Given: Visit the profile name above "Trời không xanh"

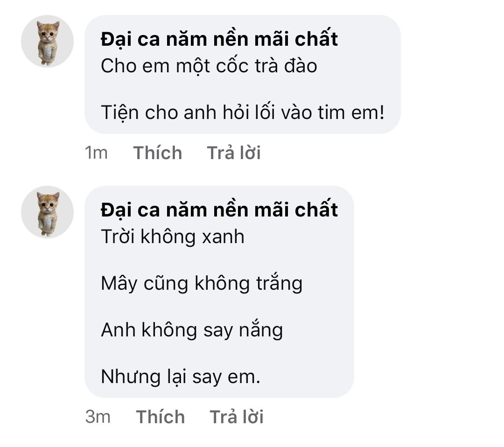Looking at the screenshot, I should click(219, 210).
